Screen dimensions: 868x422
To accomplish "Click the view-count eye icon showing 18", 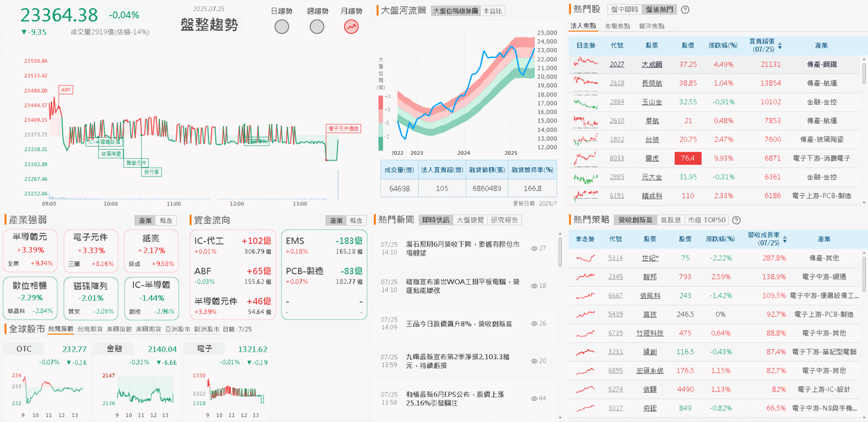I will [534, 286].
